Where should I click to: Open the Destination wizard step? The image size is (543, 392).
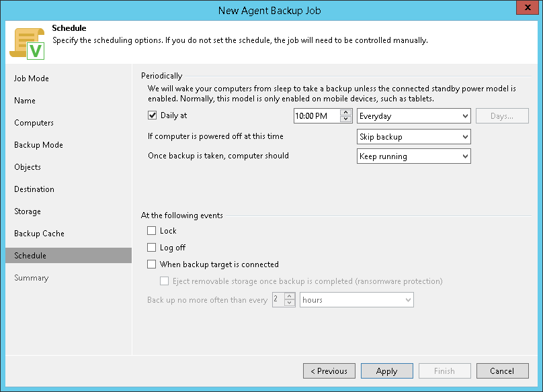(34, 189)
